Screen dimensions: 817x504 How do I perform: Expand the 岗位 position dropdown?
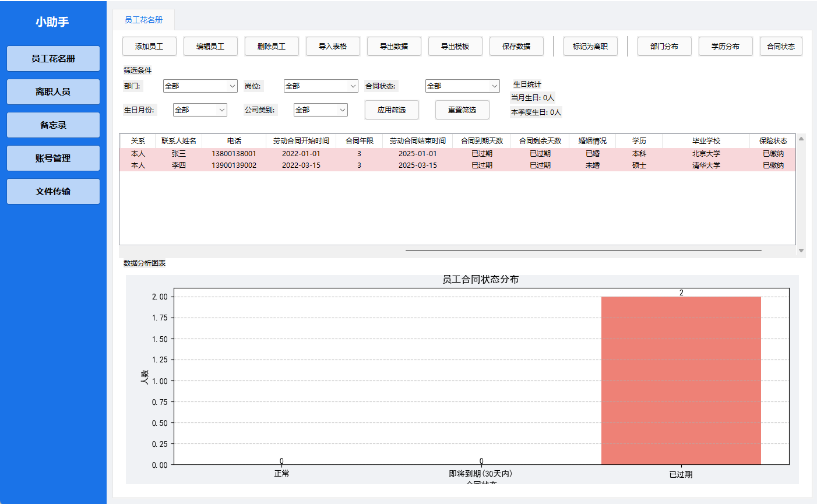coord(321,86)
